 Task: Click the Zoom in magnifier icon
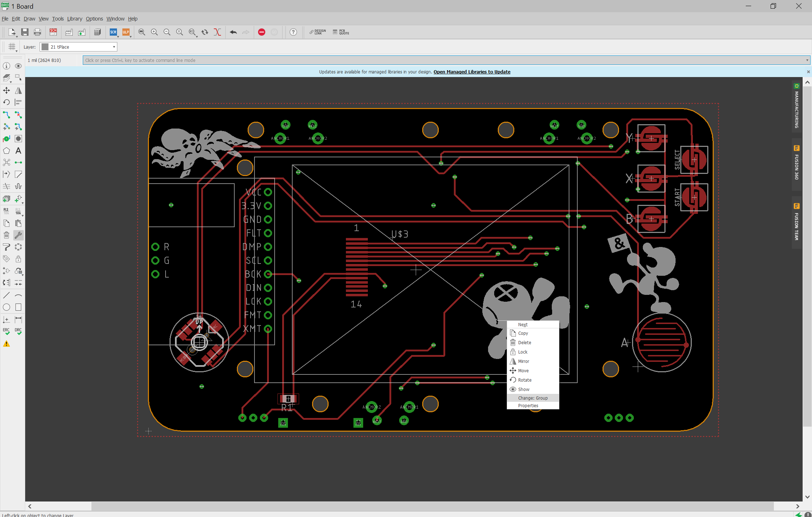[x=154, y=32]
